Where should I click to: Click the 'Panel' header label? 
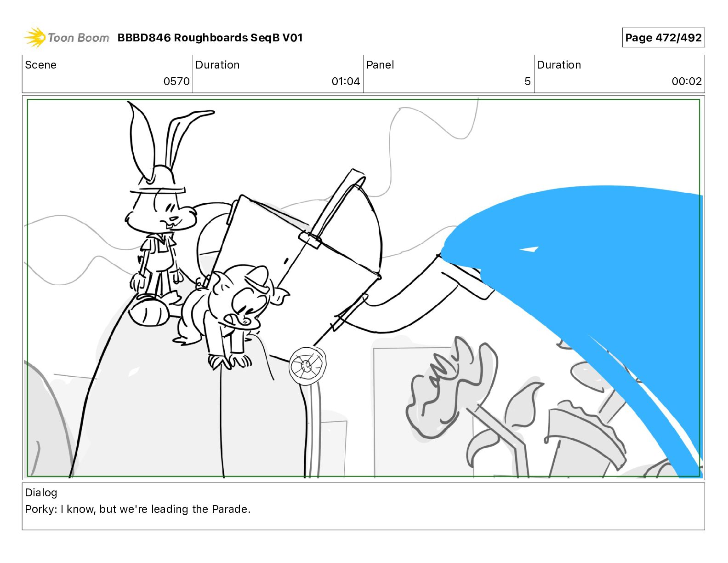[x=380, y=65]
